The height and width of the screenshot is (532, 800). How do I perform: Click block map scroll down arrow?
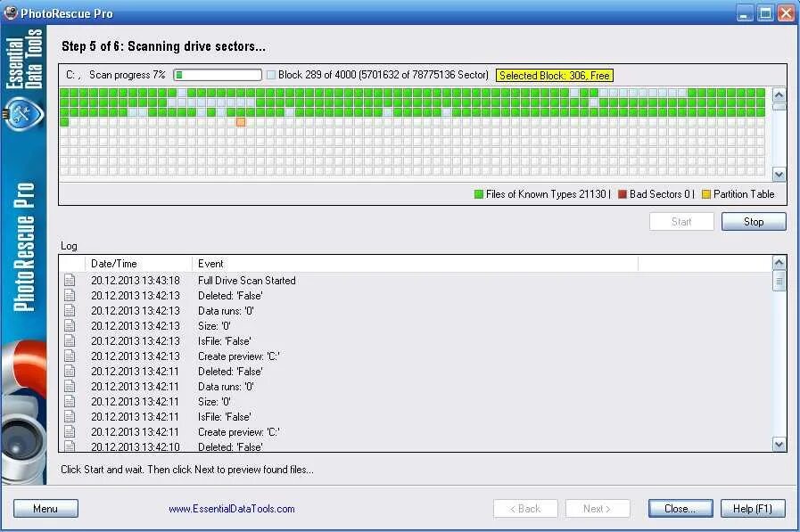pos(779,175)
